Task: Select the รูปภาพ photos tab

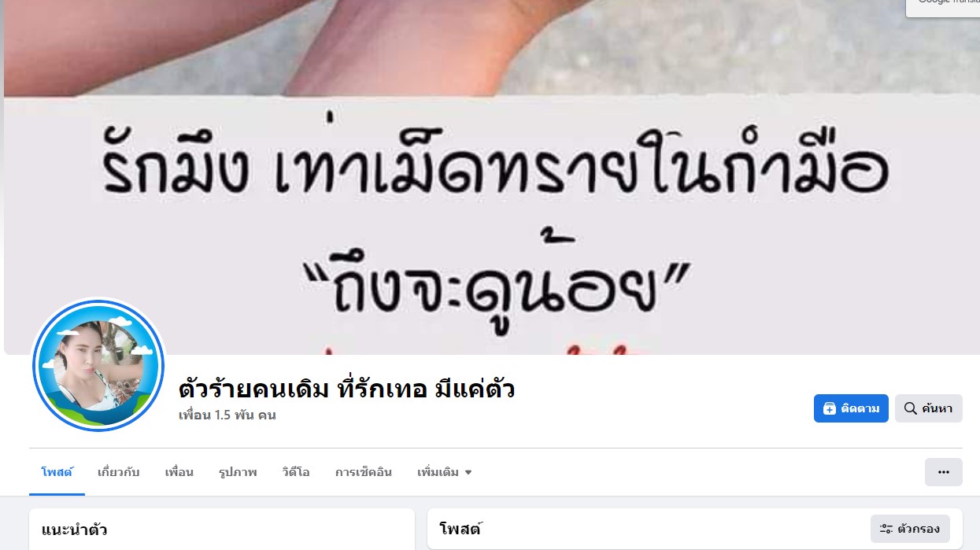Action: click(x=238, y=472)
